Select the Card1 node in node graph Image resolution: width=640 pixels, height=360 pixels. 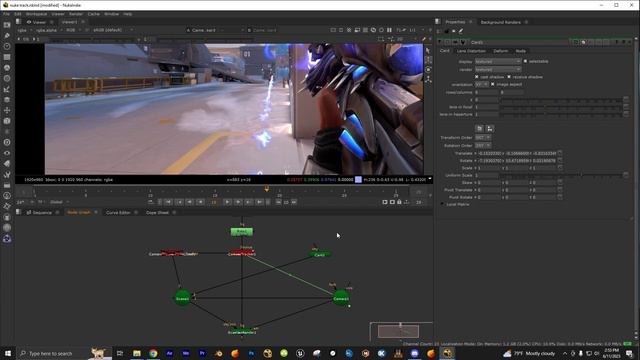click(x=320, y=254)
